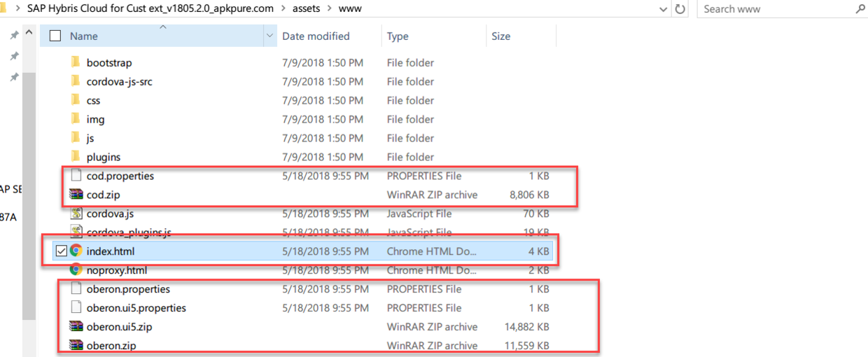Click the date modified of bootstrap folder
The height and width of the screenshot is (357, 868).
tap(323, 62)
